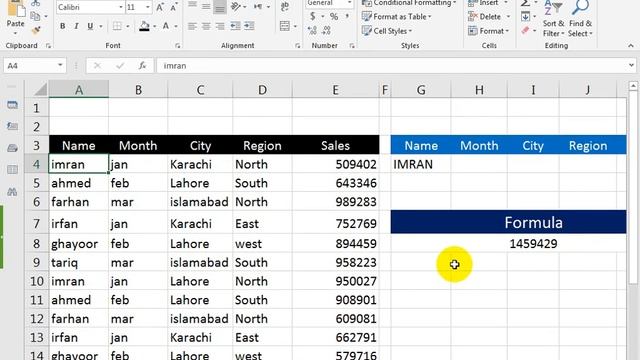Collapse the ribbon with the chevron

point(631,46)
